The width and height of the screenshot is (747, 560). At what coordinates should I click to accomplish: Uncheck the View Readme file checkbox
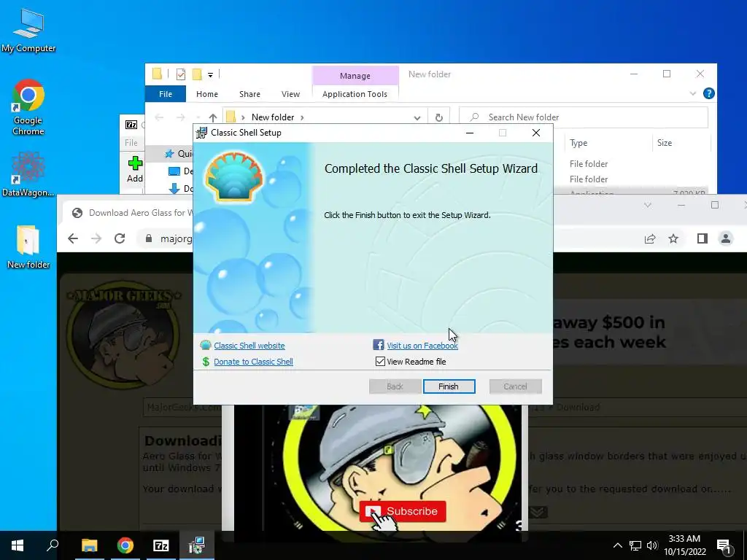pyautogui.click(x=380, y=362)
